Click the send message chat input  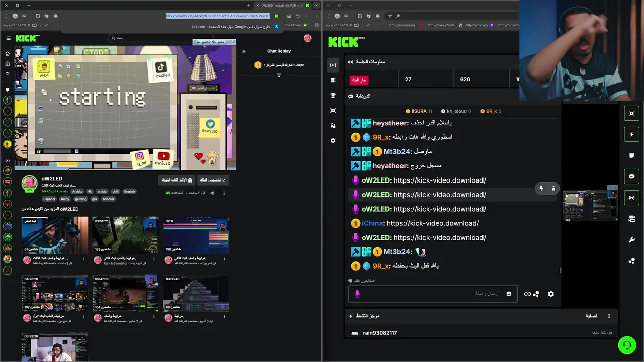pos(432,294)
